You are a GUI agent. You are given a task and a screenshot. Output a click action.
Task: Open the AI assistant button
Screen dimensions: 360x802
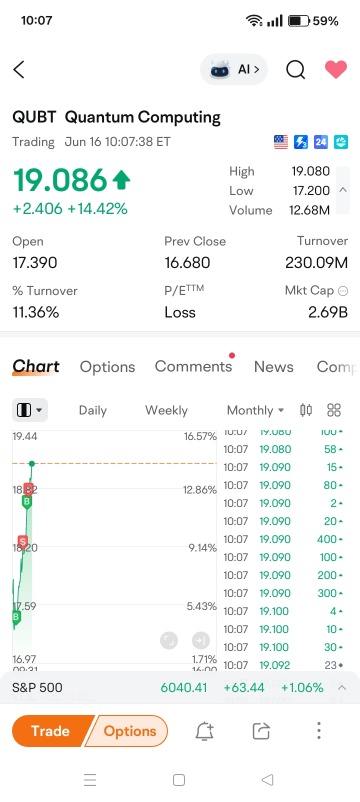234,70
